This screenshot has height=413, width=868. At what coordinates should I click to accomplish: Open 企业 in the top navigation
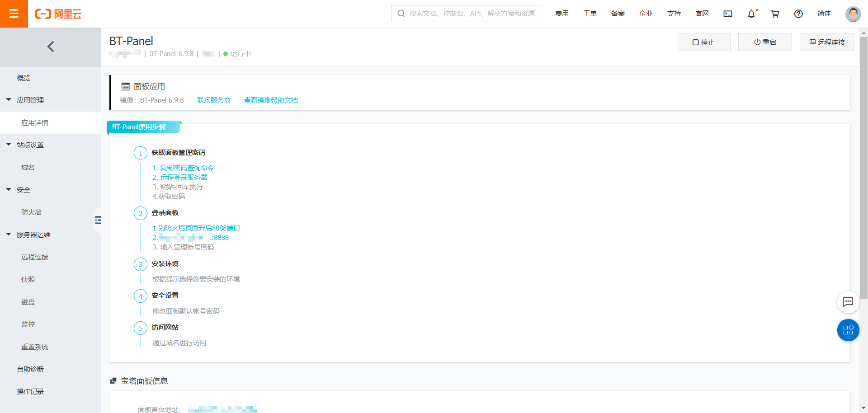pos(646,14)
